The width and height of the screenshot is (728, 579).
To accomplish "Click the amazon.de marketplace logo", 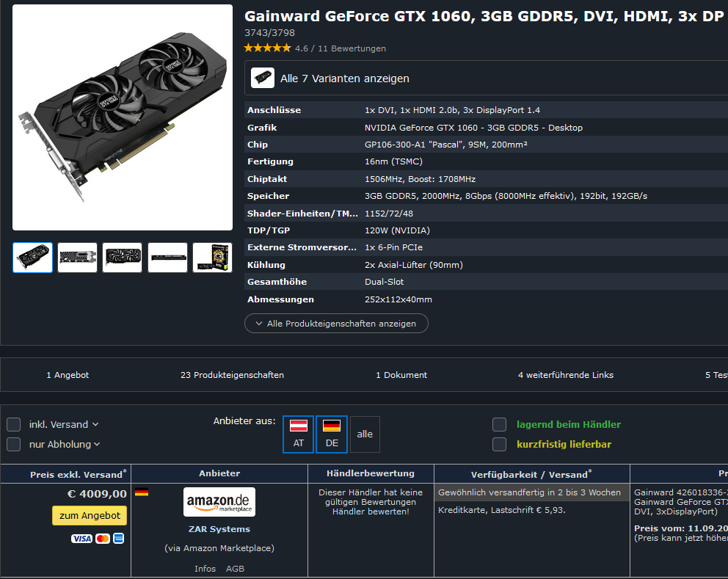I will click(x=219, y=502).
